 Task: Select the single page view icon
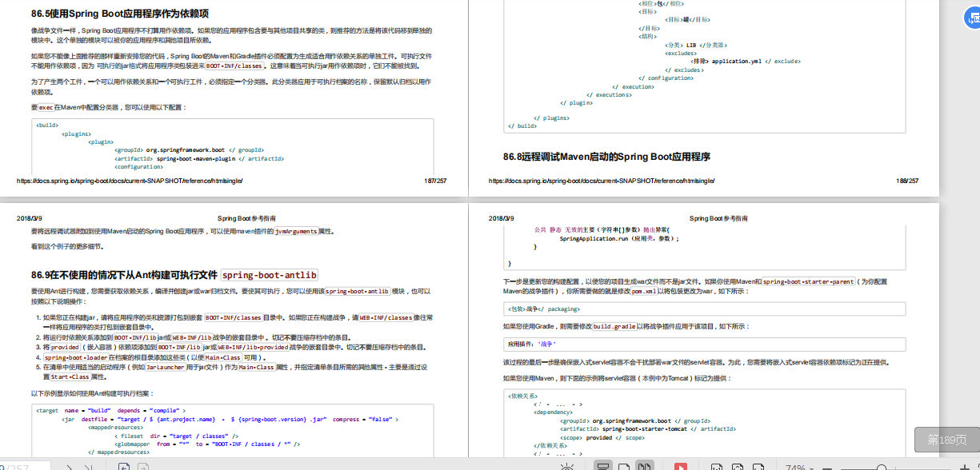[x=622, y=465]
